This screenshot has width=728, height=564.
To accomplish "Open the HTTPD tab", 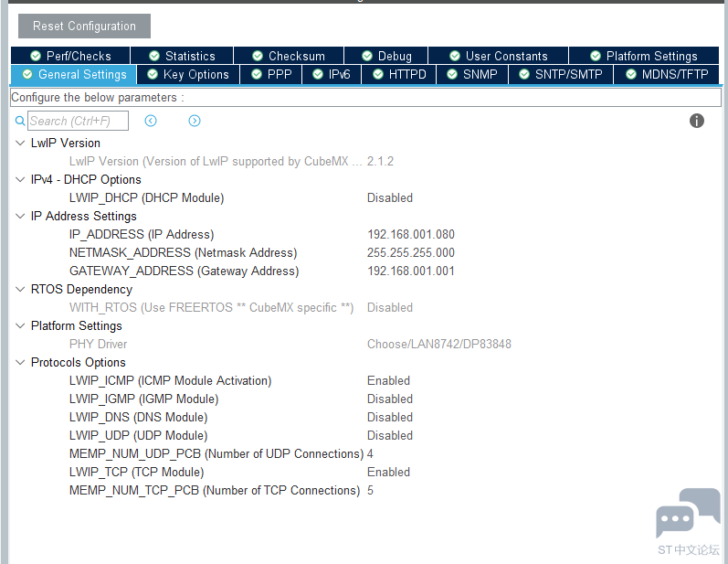I will pos(399,74).
